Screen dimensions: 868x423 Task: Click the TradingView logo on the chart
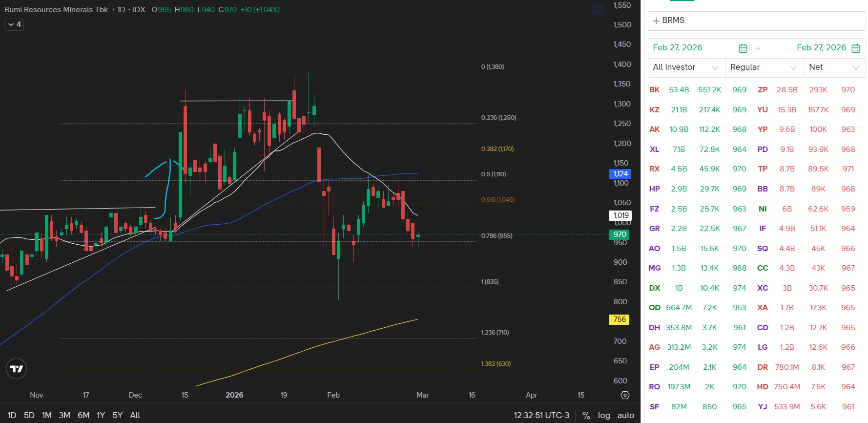click(x=17, y=369)
